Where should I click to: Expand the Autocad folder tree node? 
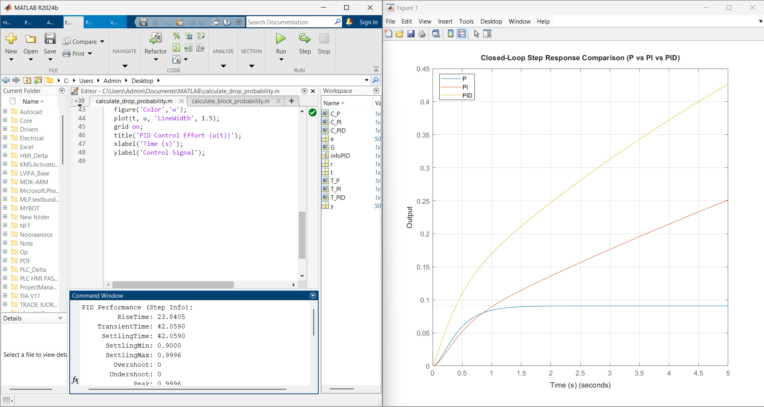pos(5,112)
